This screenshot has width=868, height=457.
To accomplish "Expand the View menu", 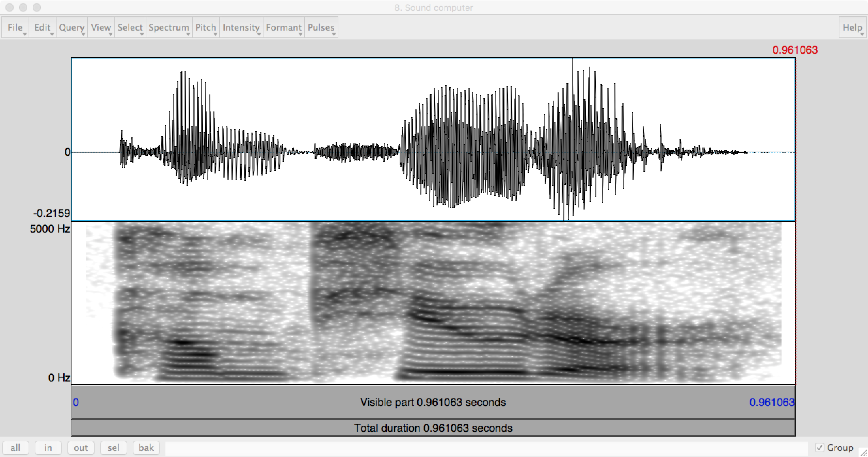I will tap(101, 28).
